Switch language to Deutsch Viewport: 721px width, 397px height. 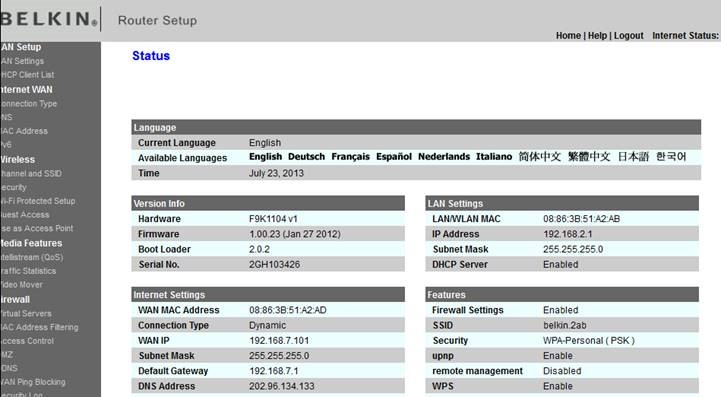(306, 157)
